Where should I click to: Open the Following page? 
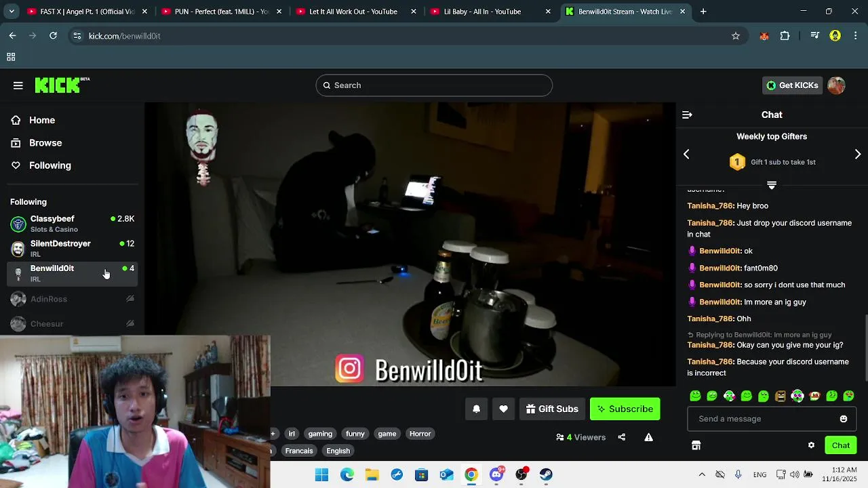click(50, 165)
